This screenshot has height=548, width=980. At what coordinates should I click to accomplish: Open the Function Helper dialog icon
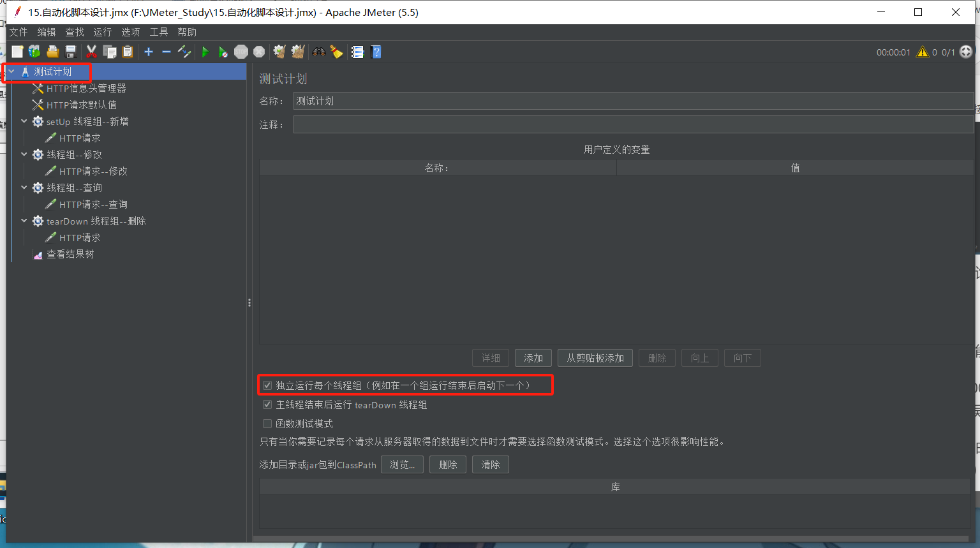[358, 52]
